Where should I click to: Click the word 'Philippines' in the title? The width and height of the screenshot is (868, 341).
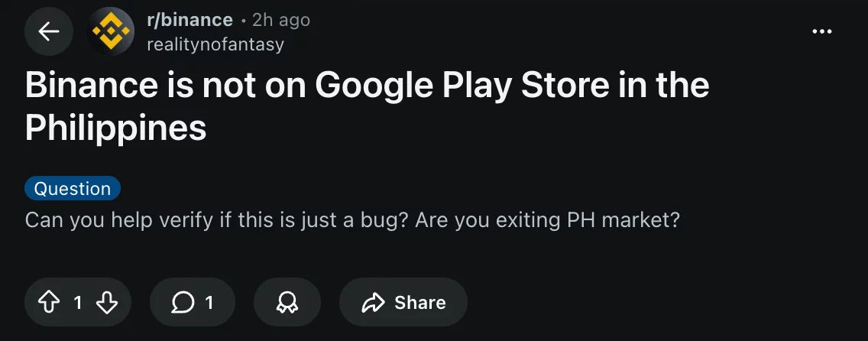(x=116, y=128)
